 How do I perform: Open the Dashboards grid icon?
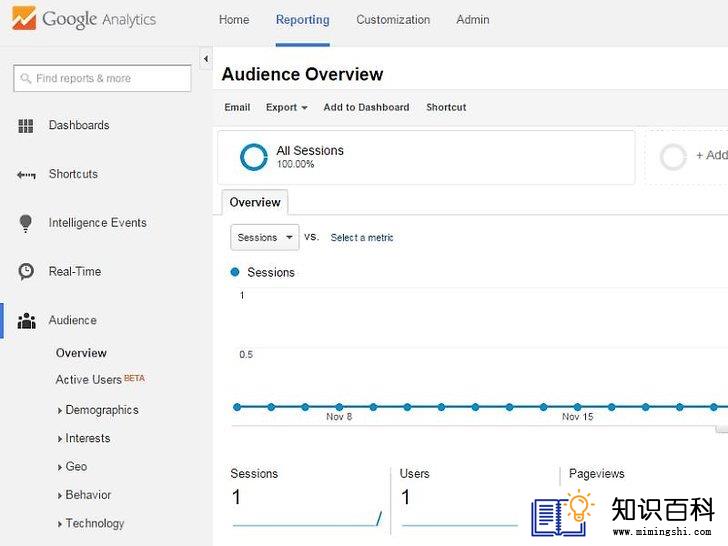coord(26,126)
